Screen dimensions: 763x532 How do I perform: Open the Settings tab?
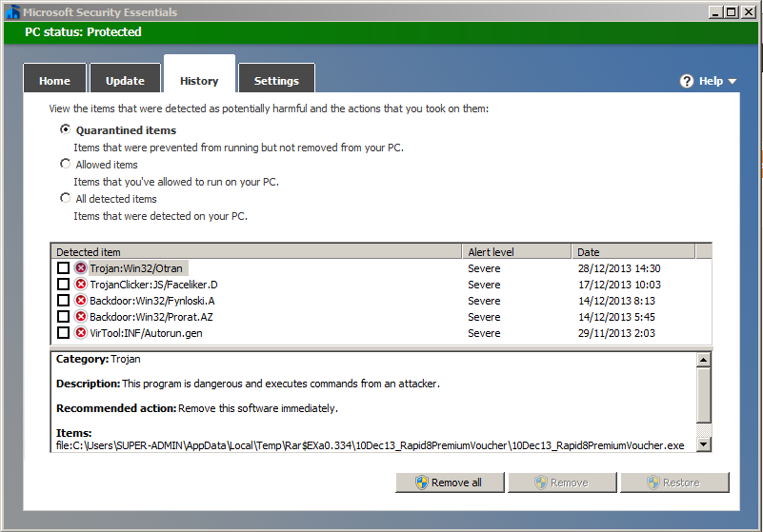[276, 78]
